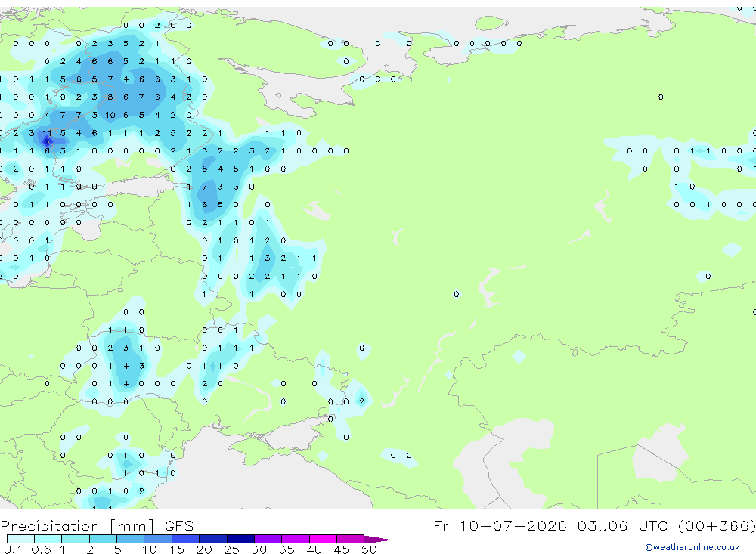Click the 'Precipitation [mm] GFS' title text
The image size is (756, 554).
click(97, 525)
